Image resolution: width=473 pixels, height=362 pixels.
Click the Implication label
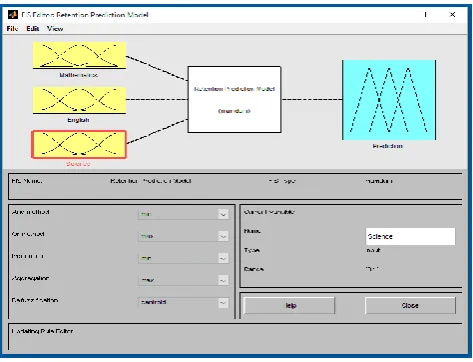pyautogui.click(x=28, y=256)
